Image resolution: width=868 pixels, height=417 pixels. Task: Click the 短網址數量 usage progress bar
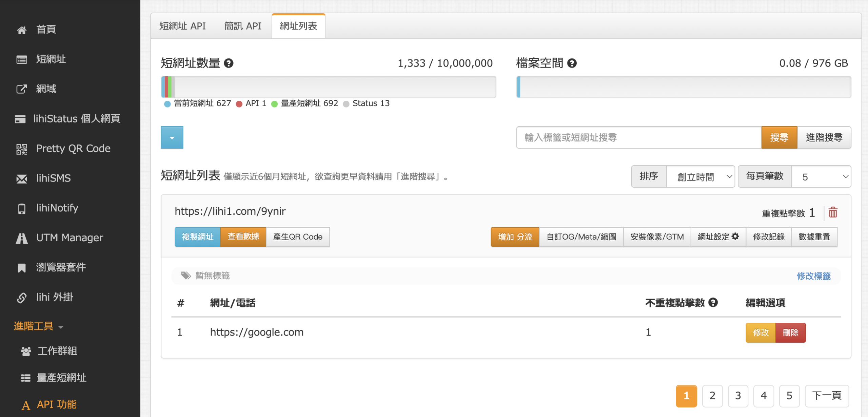(x=328, y=87)
